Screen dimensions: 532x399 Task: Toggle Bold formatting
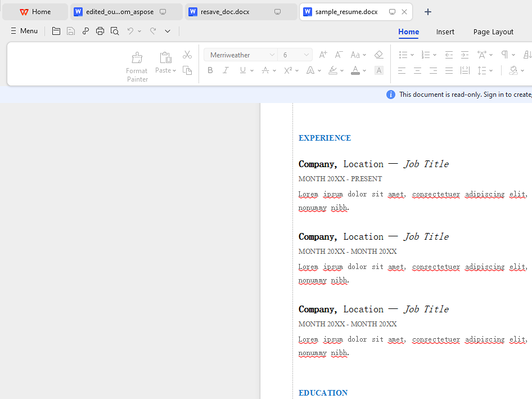(210, 70)
